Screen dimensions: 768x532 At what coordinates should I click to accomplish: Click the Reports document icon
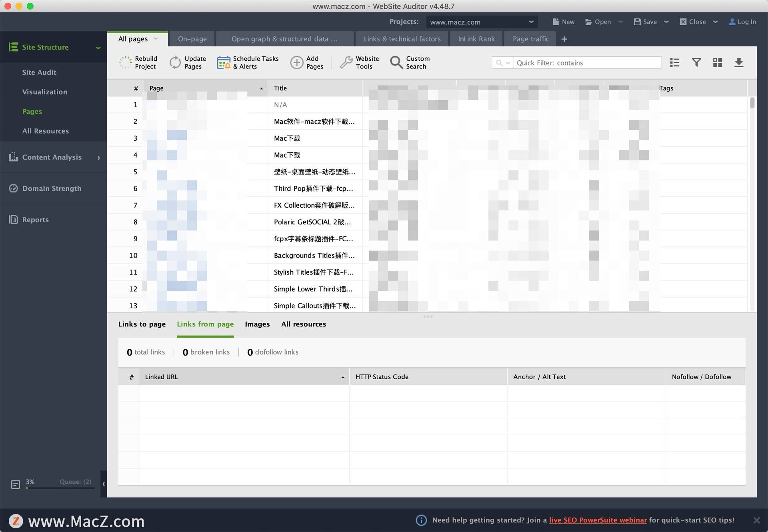[x=13, y=219]
